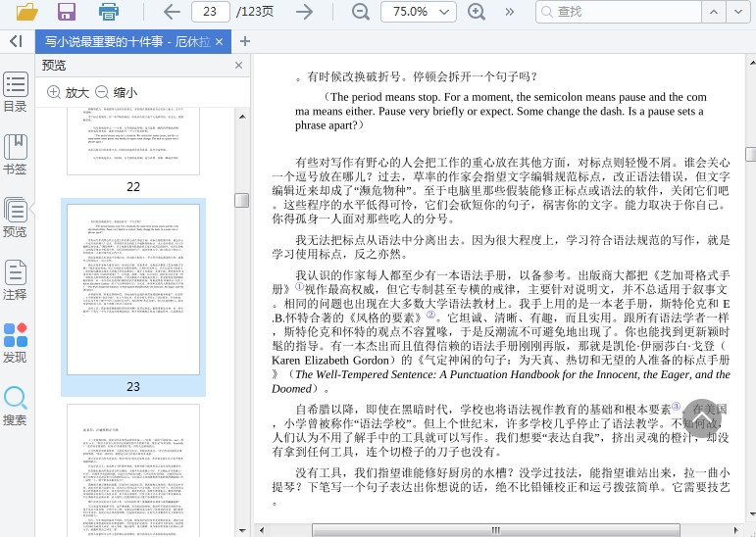Open a file with the folder icon
756x537 pixels.
pos(27,11)
